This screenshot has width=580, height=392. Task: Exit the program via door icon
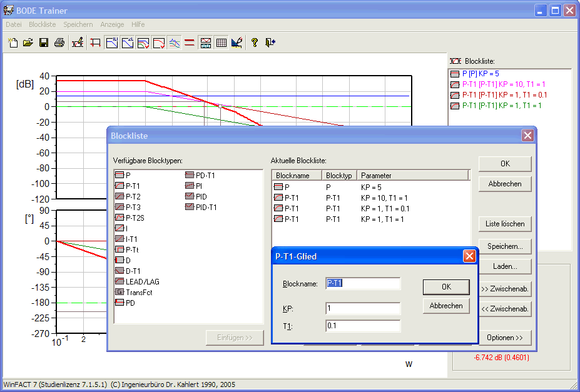pos(270,43)
